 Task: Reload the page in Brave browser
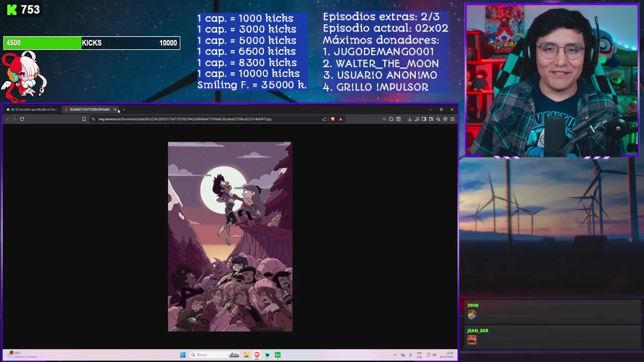(22, 119)
